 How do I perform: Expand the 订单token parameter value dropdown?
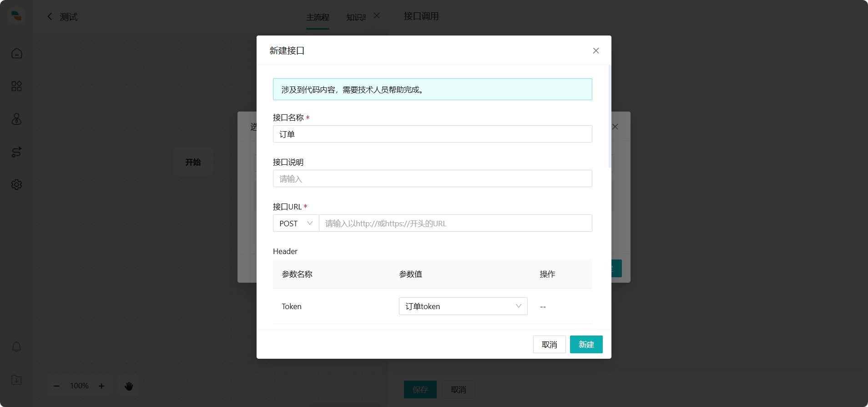(463, 306)
